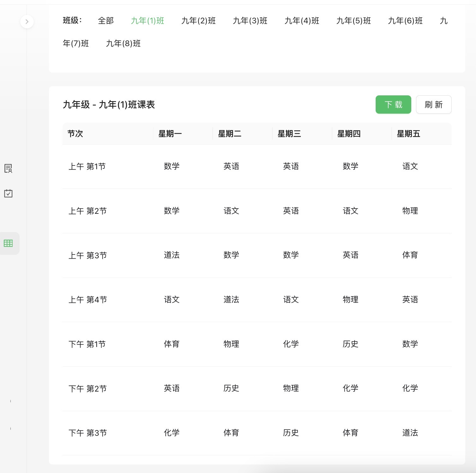
Task: Select the 全部 class filter
Action: [x=106, y=21]
